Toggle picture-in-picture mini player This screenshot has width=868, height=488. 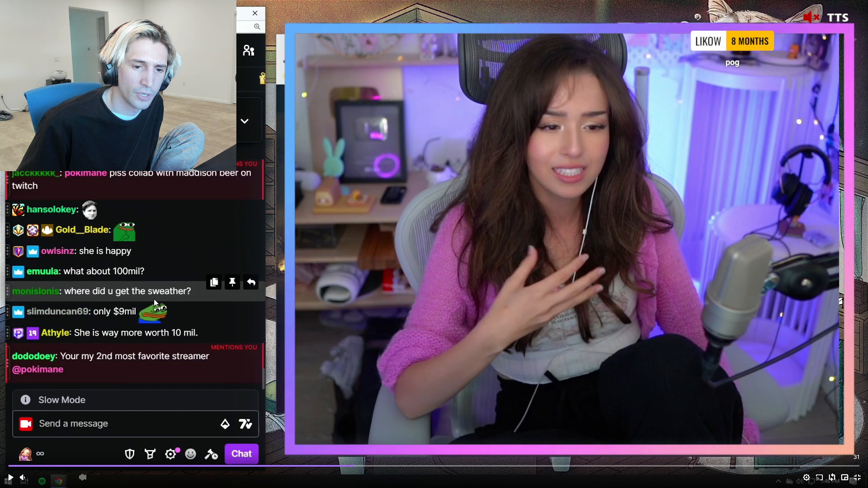[844, 478]
